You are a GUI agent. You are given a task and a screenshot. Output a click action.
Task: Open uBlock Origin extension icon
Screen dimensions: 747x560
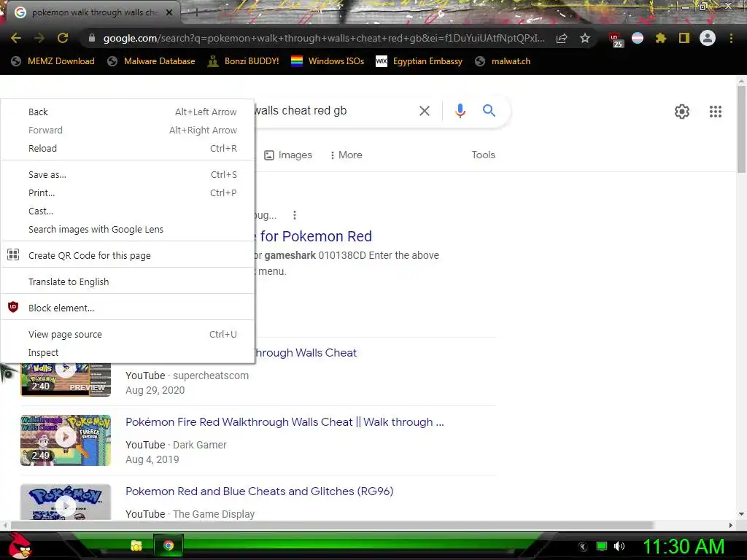tap(615, 39)
